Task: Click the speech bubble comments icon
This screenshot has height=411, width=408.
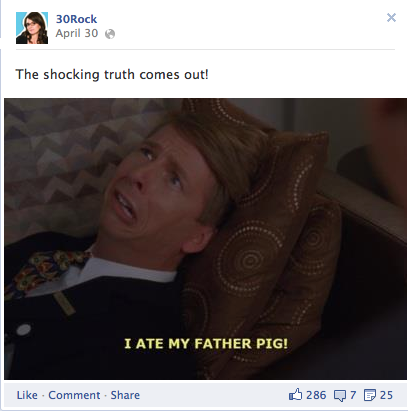Action: click(x=340, y=396)
